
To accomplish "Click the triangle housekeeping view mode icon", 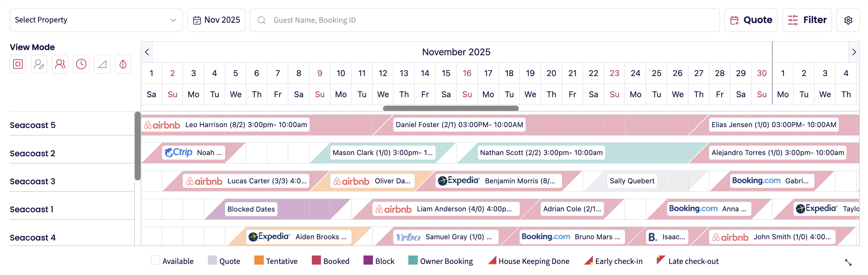I will coord(102,64).
